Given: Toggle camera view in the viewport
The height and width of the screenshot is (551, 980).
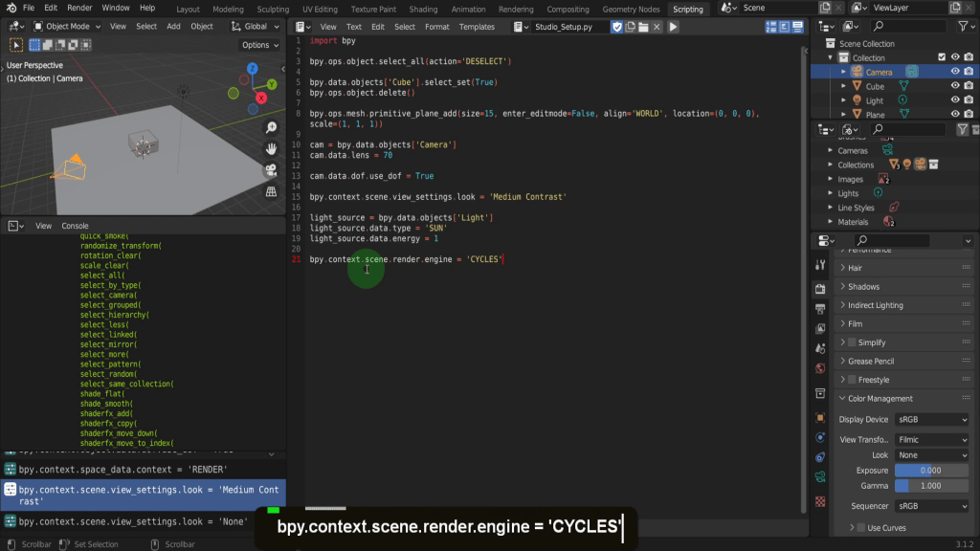Looking at the screenshot, I should pyautogui.click(x=272, y=170).
